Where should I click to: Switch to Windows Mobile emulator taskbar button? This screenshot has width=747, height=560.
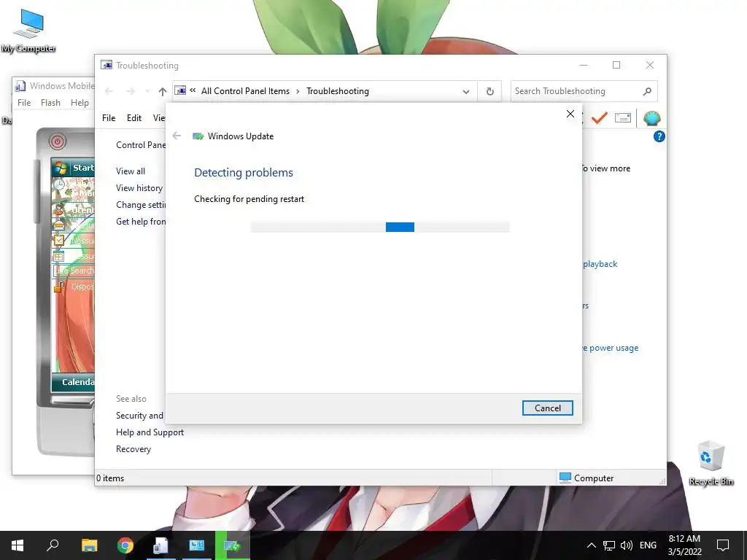160,545
